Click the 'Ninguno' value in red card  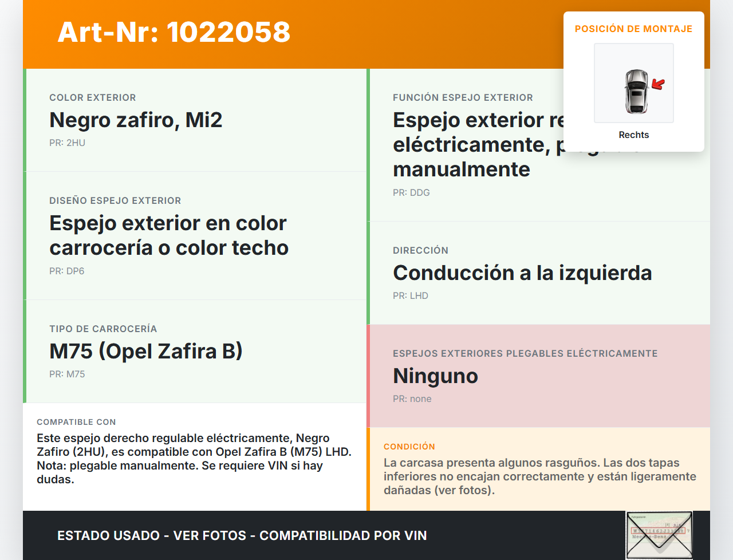[435, 376]
